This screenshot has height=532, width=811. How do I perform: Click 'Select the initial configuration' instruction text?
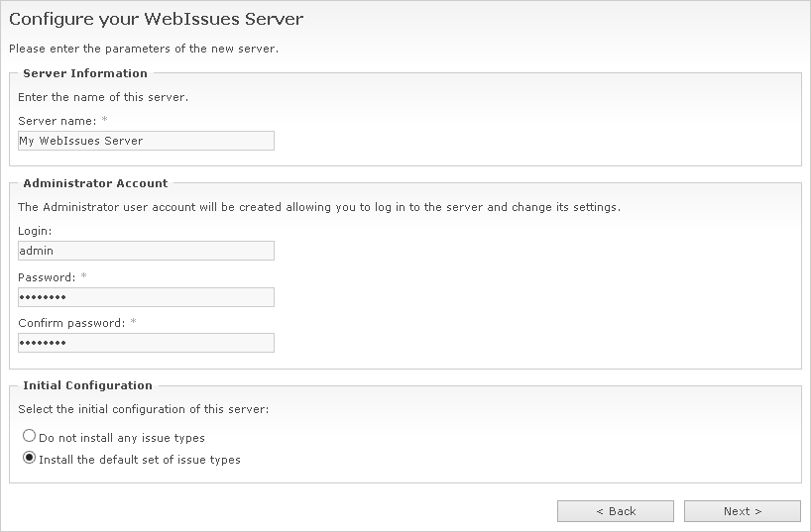[143, 409]
